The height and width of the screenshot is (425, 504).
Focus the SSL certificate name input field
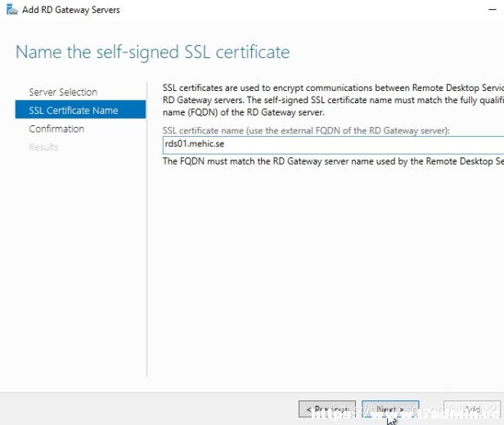click(x=333, y=145)
